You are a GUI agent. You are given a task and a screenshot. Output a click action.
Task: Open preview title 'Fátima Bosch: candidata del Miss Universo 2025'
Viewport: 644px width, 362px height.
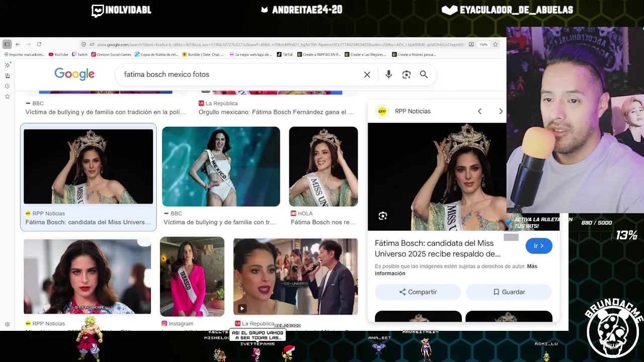[x=438, y=248]
